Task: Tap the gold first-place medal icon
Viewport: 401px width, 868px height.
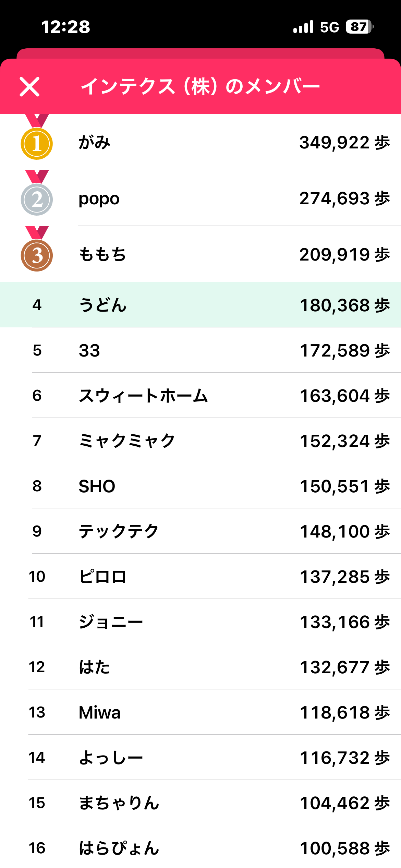Action: pos(37,143)
